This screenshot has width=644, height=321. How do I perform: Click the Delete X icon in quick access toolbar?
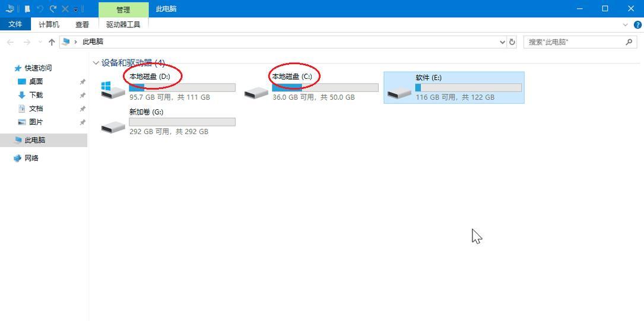click(x=65, y=9)
